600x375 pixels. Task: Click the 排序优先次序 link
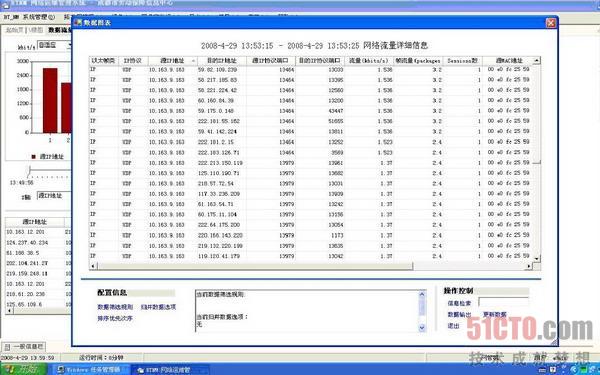point(115,318)
